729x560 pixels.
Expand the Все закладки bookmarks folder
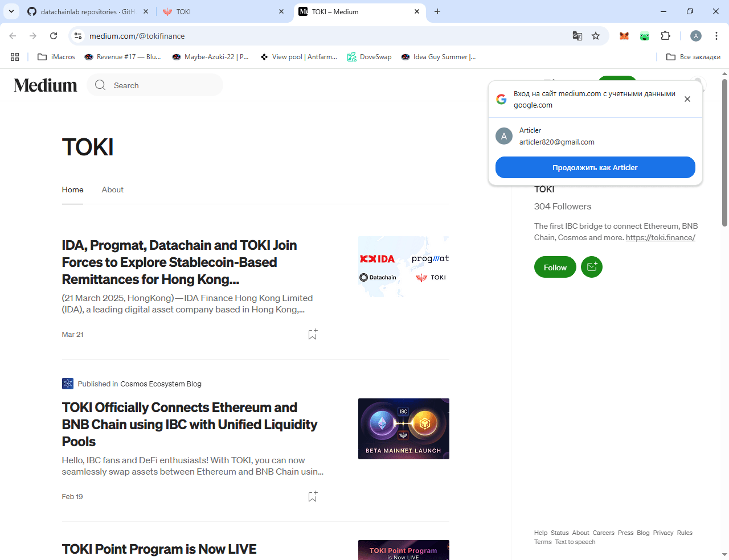[693, 57]
